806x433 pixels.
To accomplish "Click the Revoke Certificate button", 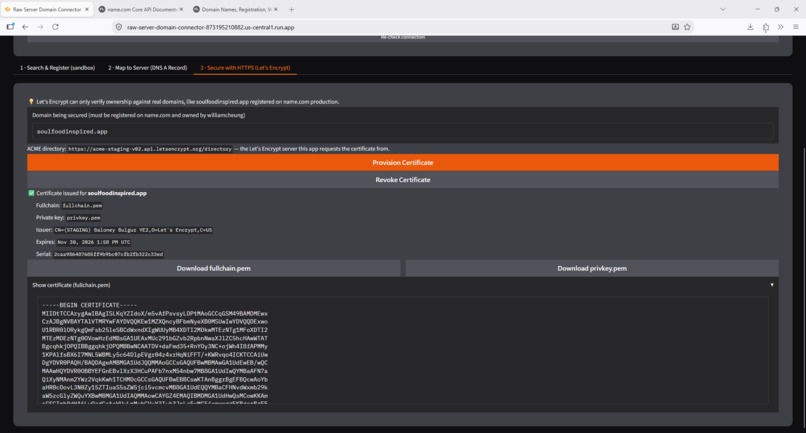I will (402, 180).
